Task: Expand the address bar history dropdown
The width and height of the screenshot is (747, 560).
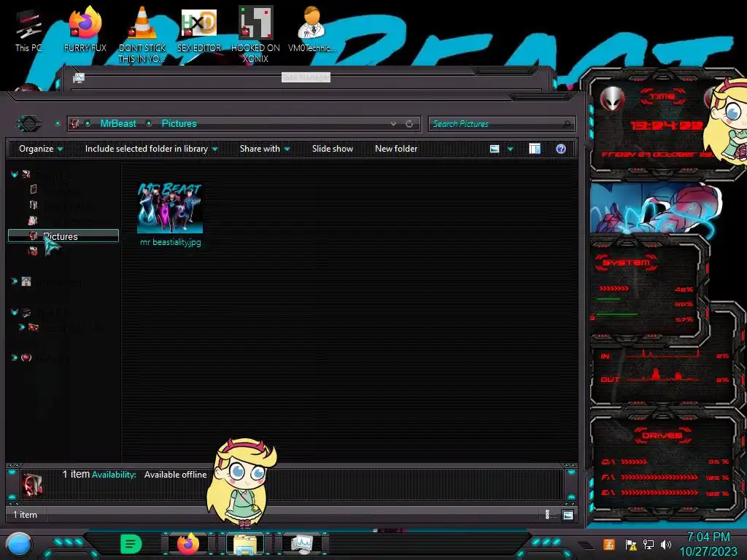Action: coord(393,124)
